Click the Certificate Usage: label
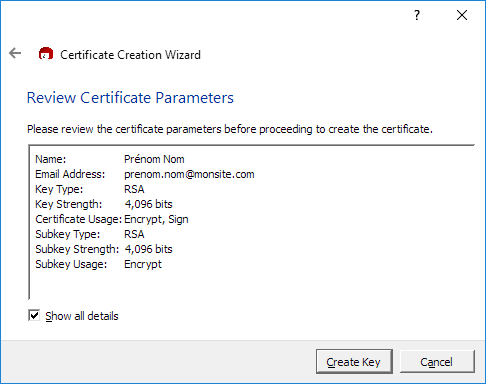Screen dimensions: 486x384 coord(79,219)
